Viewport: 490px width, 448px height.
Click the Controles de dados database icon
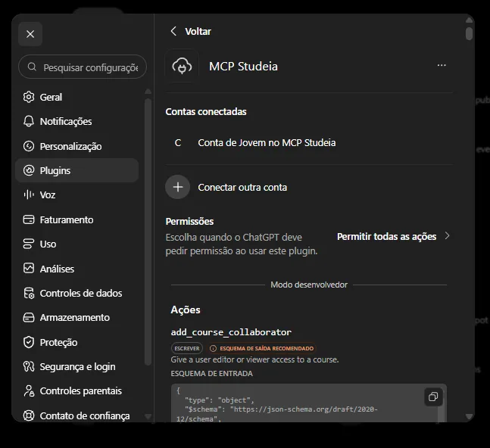point(29,293)
